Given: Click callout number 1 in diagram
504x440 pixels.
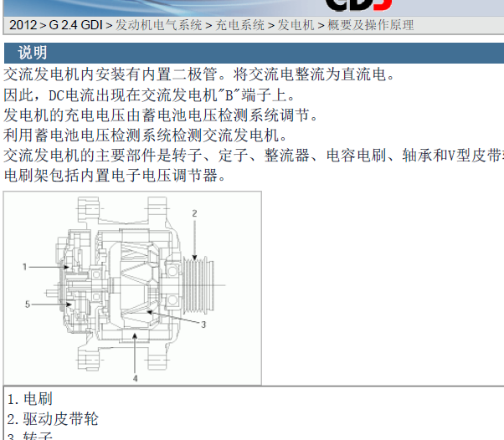Looking at the screenshot, I should [24, 267].
